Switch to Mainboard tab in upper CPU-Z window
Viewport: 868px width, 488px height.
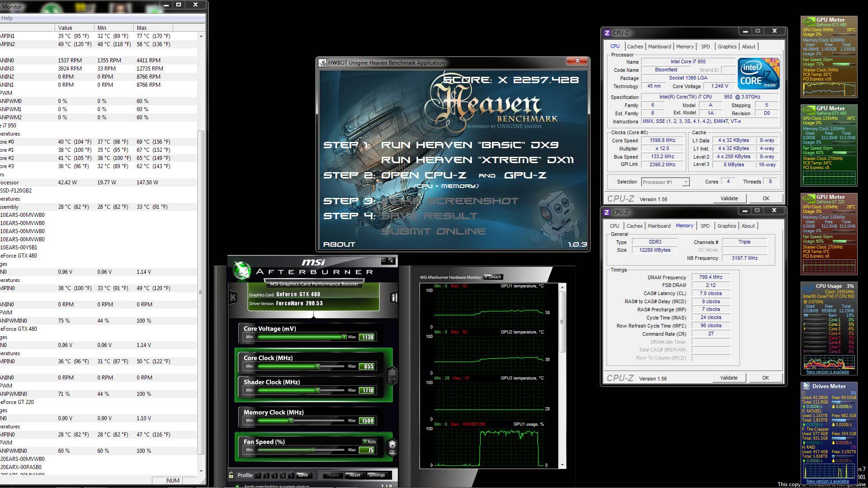(660, 47)
